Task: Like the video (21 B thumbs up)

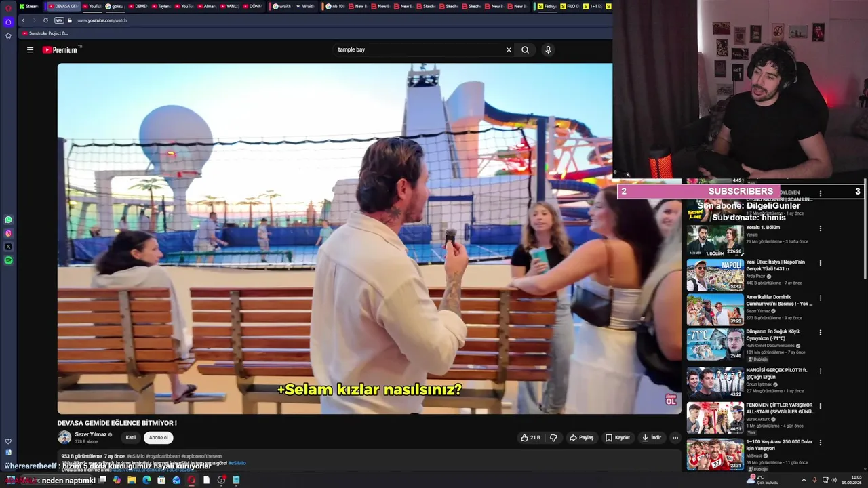Action: click(x=530, y=438)
